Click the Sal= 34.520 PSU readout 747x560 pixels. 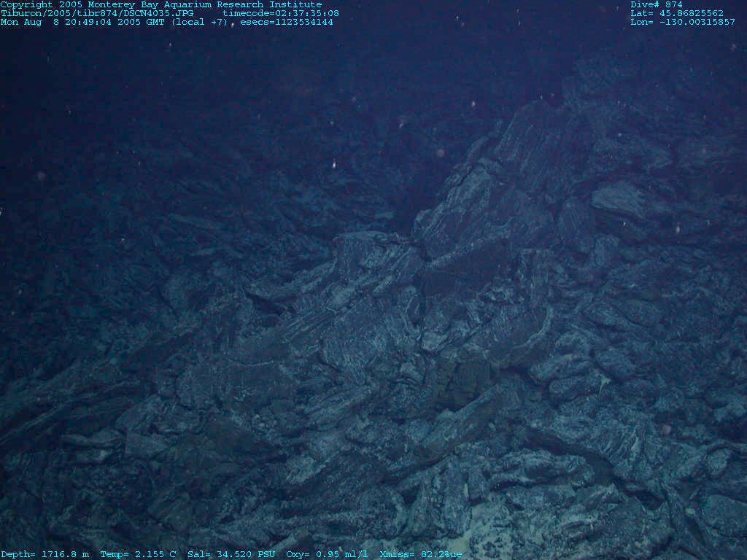(231, 554)
